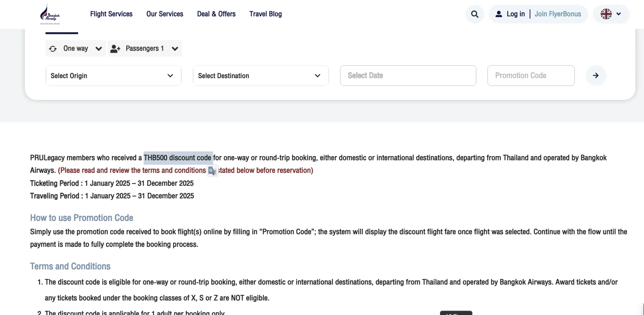Open the Our Services menu
Image resolution: width=644 pixels, height=315 pixels.
165,14
